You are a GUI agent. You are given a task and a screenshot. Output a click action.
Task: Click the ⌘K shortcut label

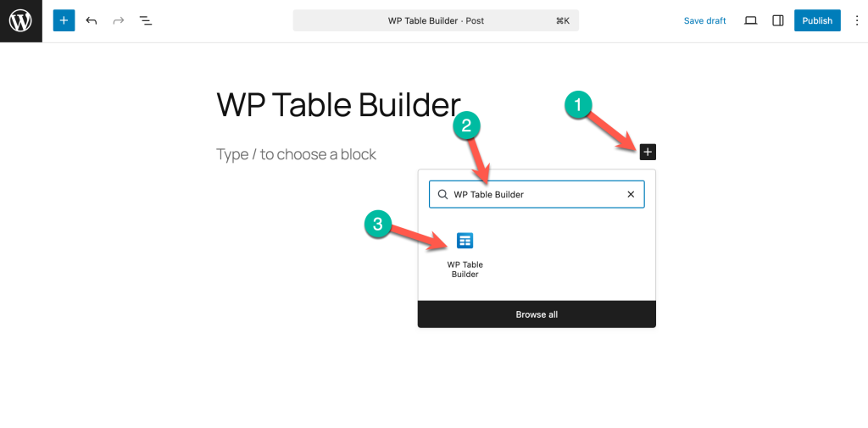point(562,20)
